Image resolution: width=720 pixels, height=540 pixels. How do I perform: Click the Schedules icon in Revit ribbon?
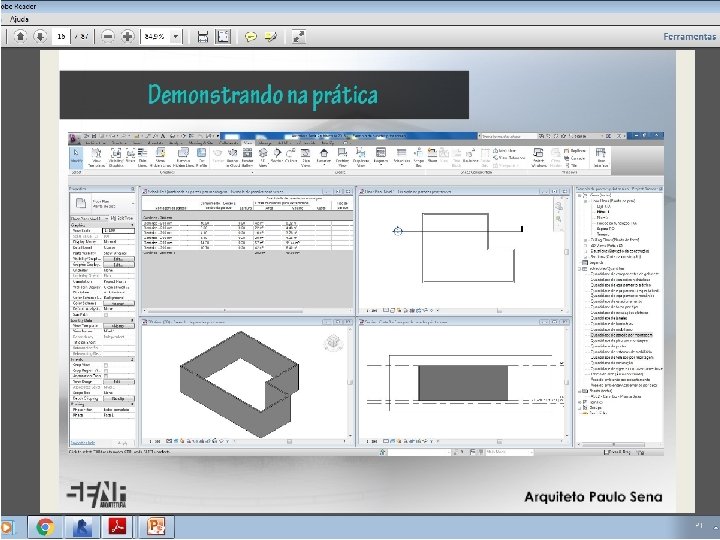pyautogui.click(x=401, y=156)
